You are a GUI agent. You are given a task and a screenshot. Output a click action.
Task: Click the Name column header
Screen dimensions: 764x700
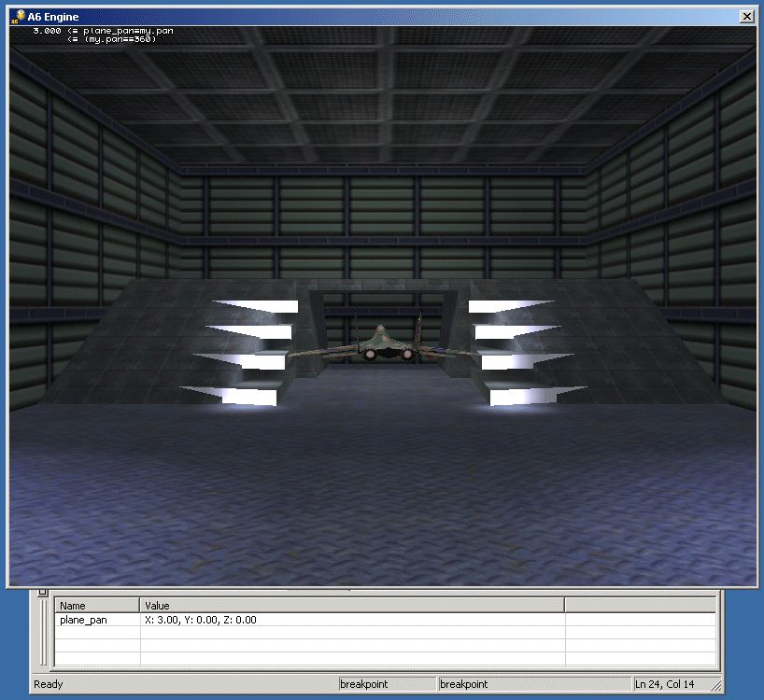tap(97, 606)
